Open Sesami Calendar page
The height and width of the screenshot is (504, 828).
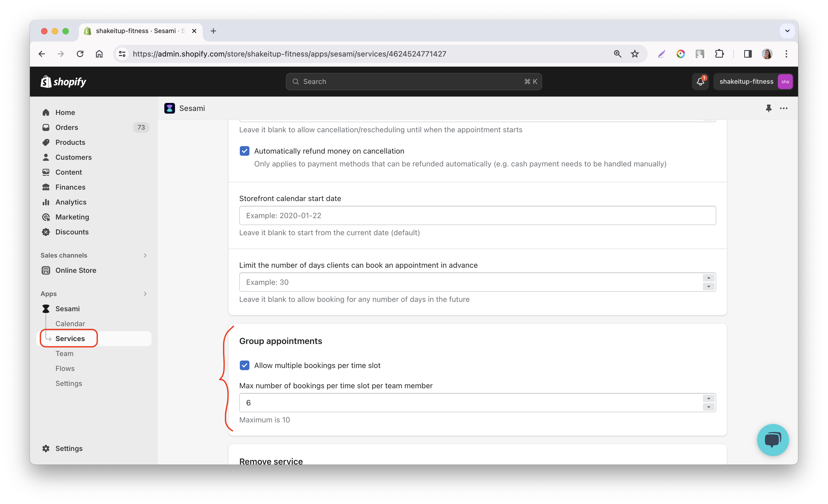(x=70, y=323)
